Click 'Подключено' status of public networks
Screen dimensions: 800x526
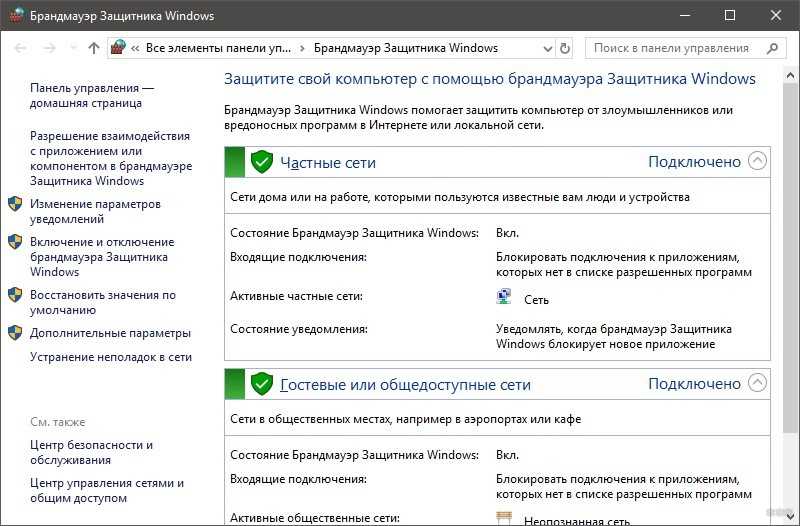694,384
